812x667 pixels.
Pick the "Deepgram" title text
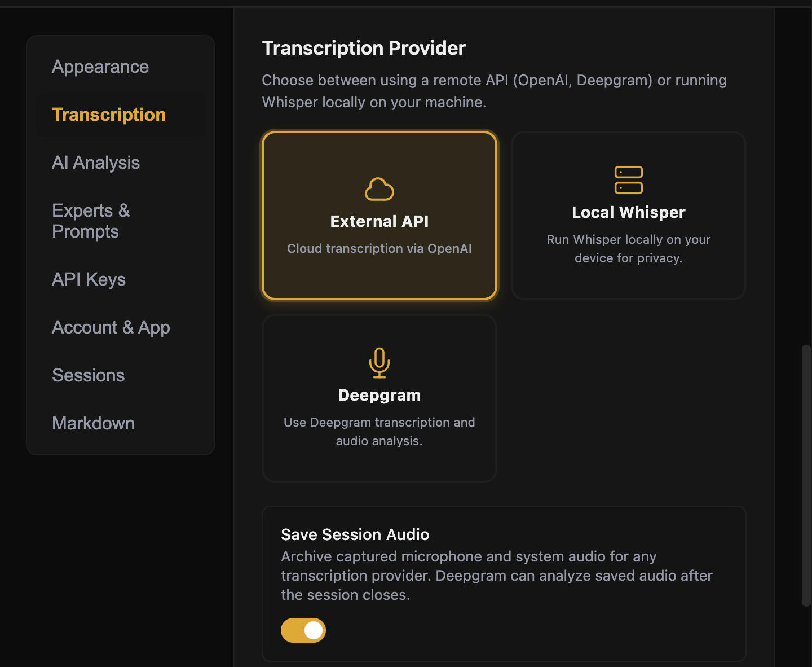click(379, 395)
